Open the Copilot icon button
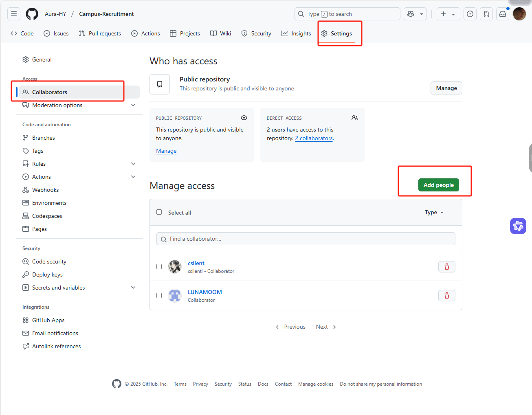Image resolution: width=532 pixels, height=415 pixels. pyautogui.click(x=411, y=14)
